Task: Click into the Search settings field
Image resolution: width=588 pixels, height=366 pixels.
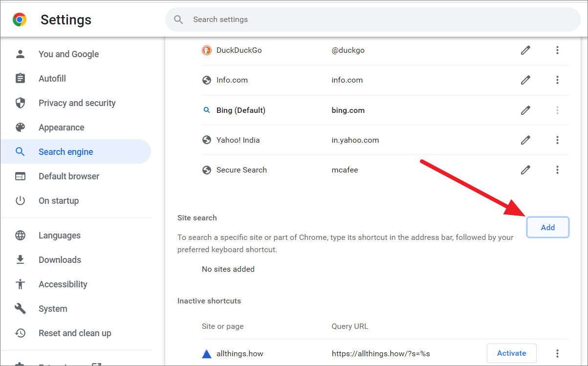Action: (372, 20)
